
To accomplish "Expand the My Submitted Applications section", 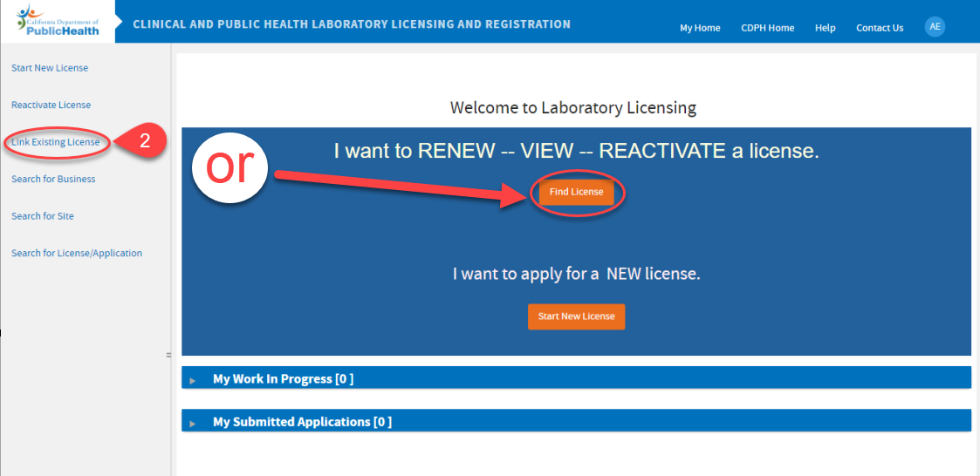I will [x=193, y=424].
